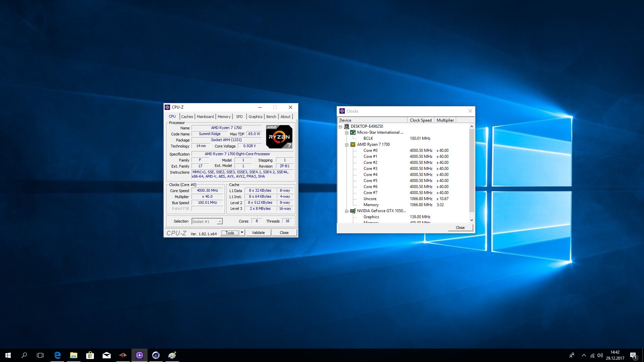Open the Action Center notification icon
This screenshot has width=644, height=362.
[633, 355]
